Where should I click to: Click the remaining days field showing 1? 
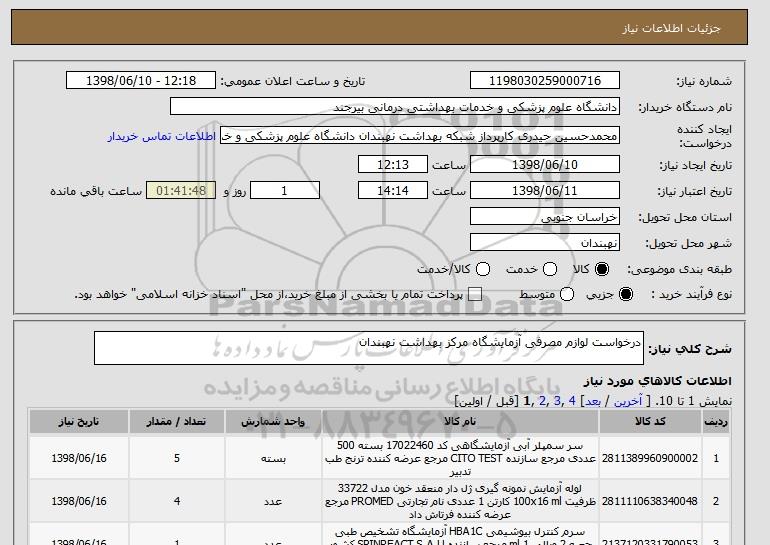tap(285, 191)
